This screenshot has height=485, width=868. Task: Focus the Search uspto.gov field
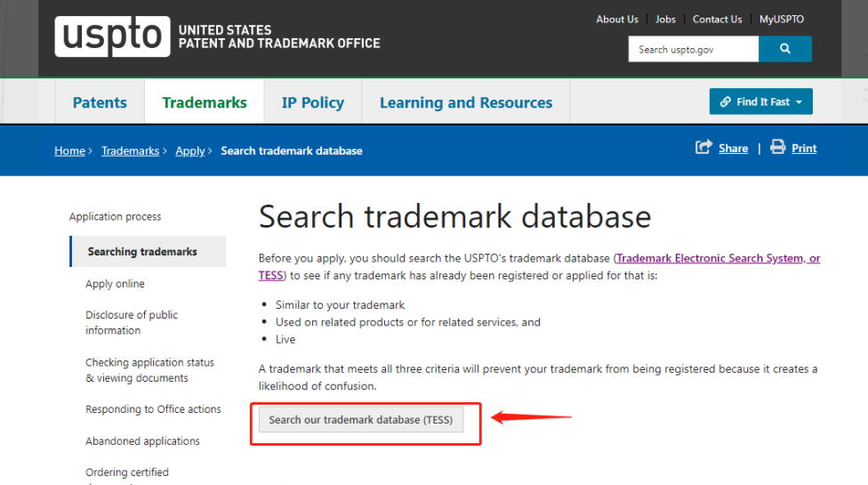[693, 49]
